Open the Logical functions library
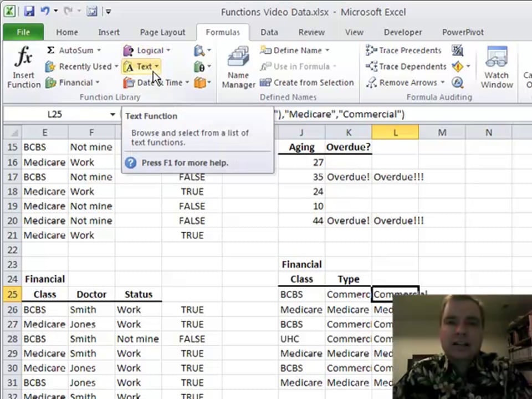 [146, 50]
